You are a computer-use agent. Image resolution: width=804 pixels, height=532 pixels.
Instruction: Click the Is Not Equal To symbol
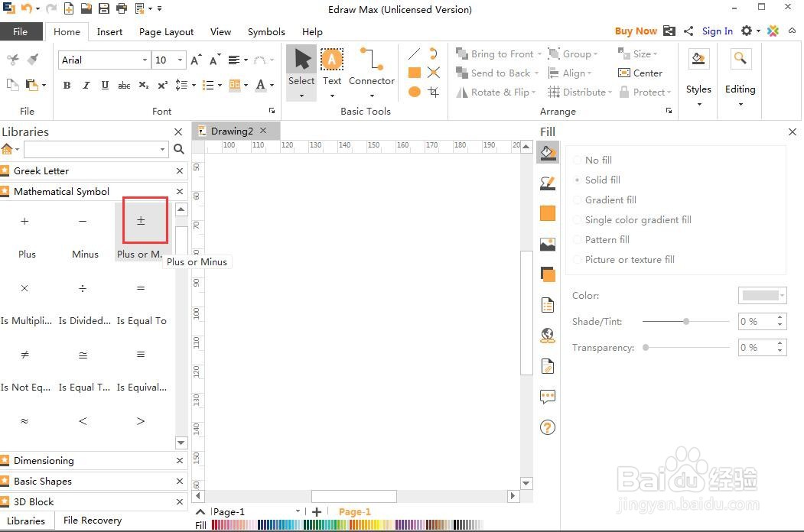pos(24,355)
